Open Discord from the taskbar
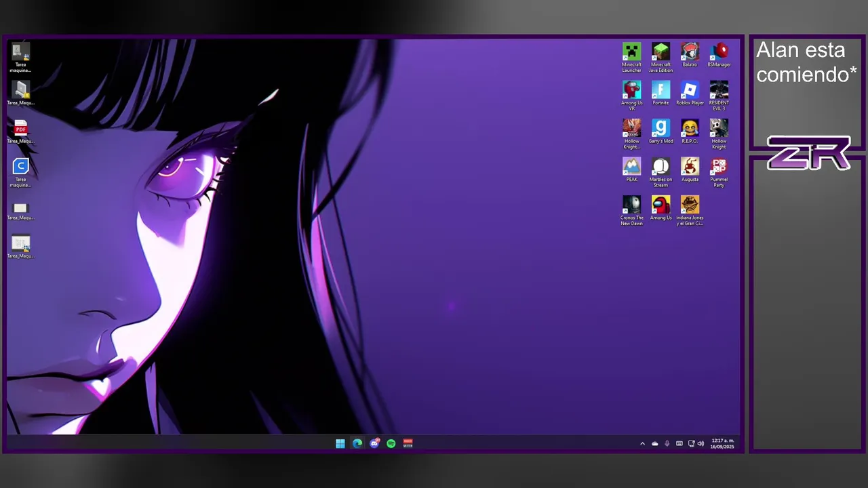This screenshot has width=868, height=488. (x=374, y=443)
